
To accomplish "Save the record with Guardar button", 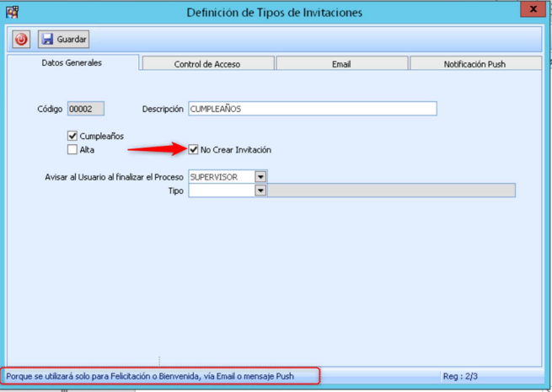I will (64, 40).
